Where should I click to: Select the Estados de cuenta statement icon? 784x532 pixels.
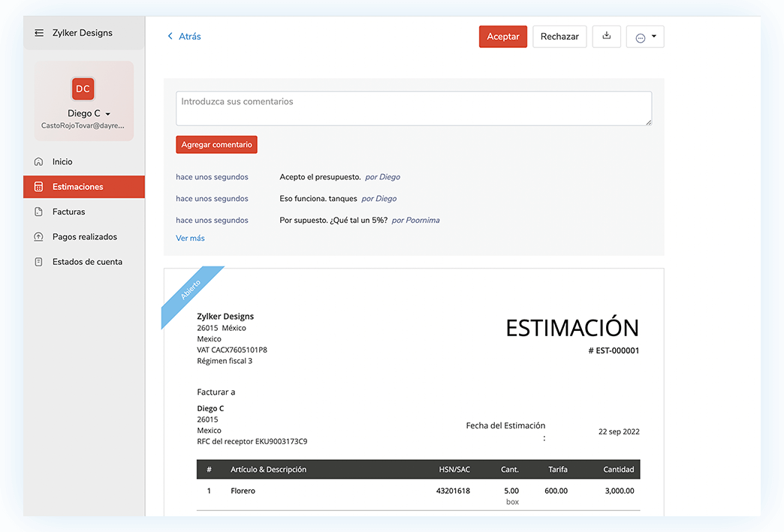coord(38,261)
